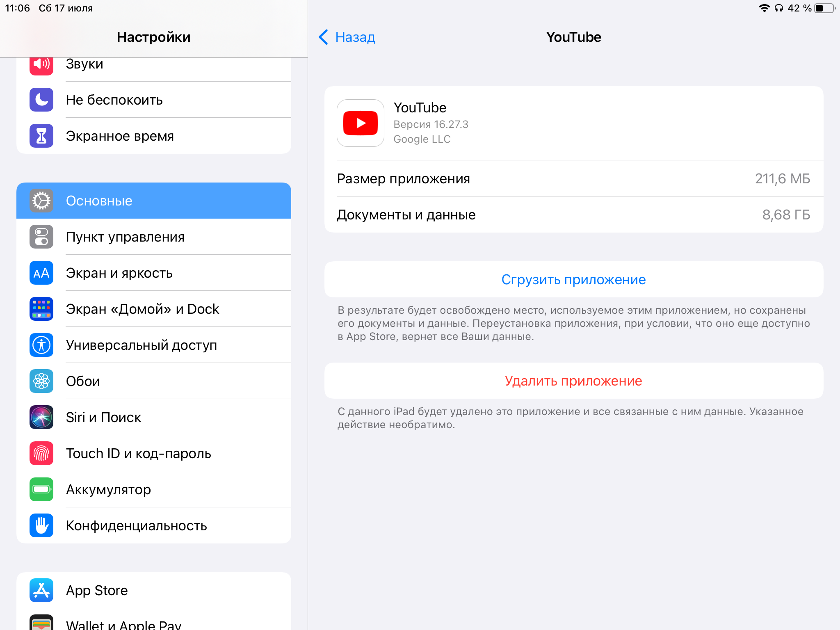Image resolution: width=840 pixels, height=630 pixels.
Task: Tap the Battery icon in the sidebar
Action: 41,489
